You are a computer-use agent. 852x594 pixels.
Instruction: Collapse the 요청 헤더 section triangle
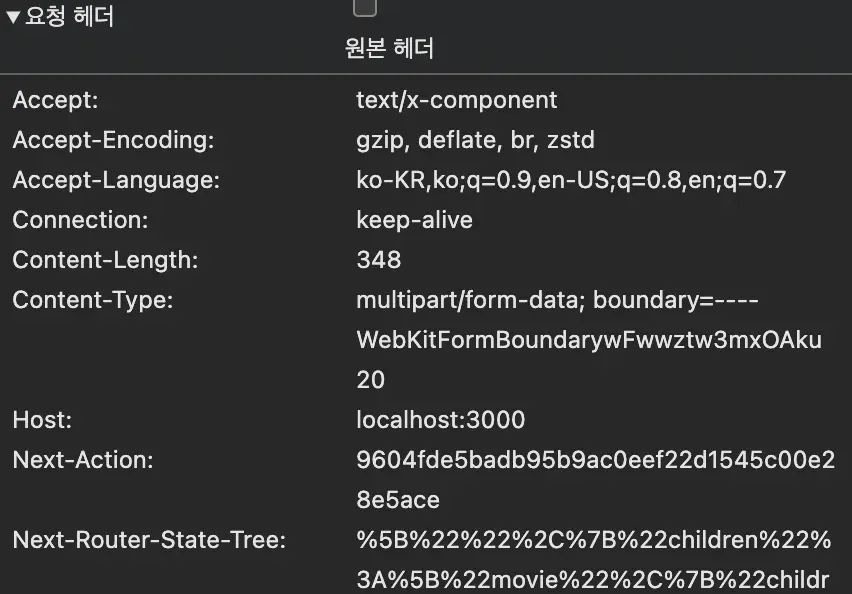coord(13,18)
